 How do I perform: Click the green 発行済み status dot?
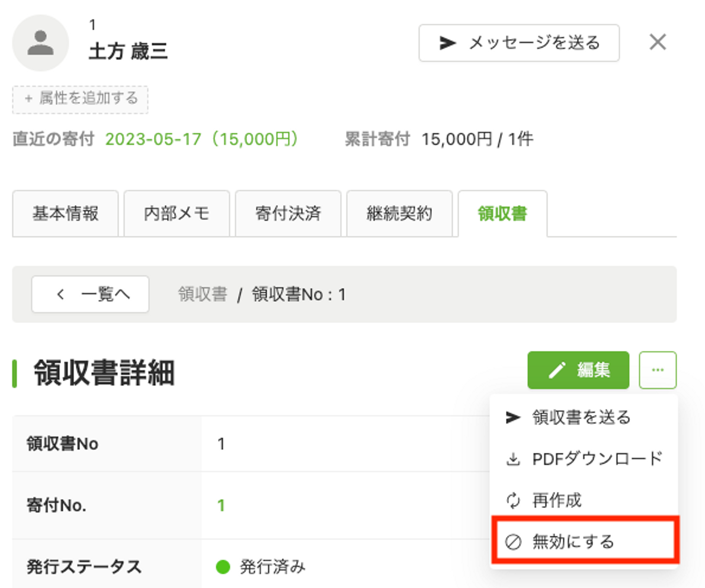(223, 567)
